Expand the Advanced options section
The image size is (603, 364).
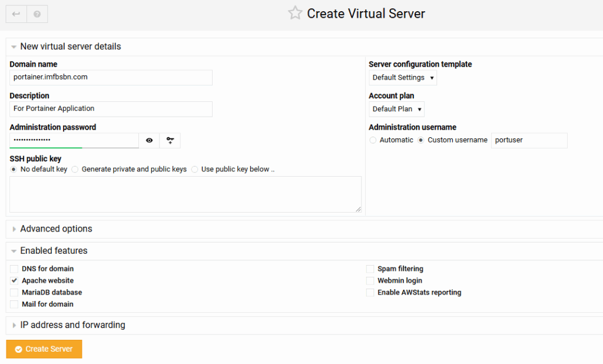click(x=56, y=229)
